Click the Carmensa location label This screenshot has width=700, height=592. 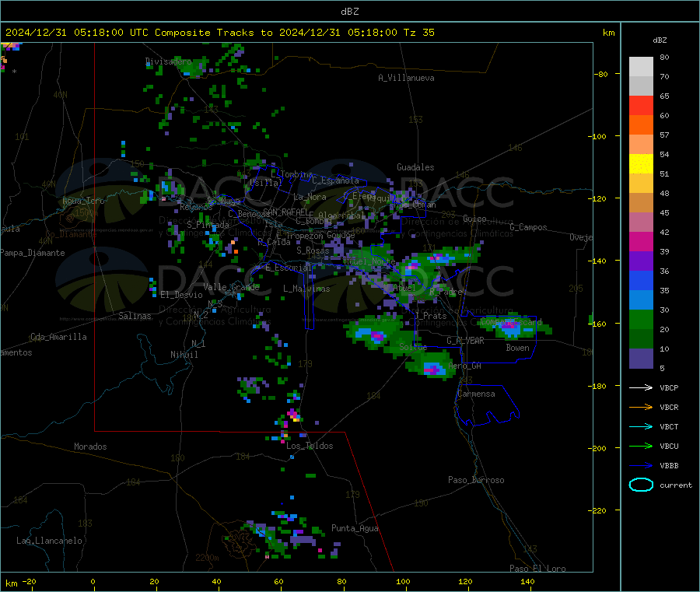click(476, 394)
